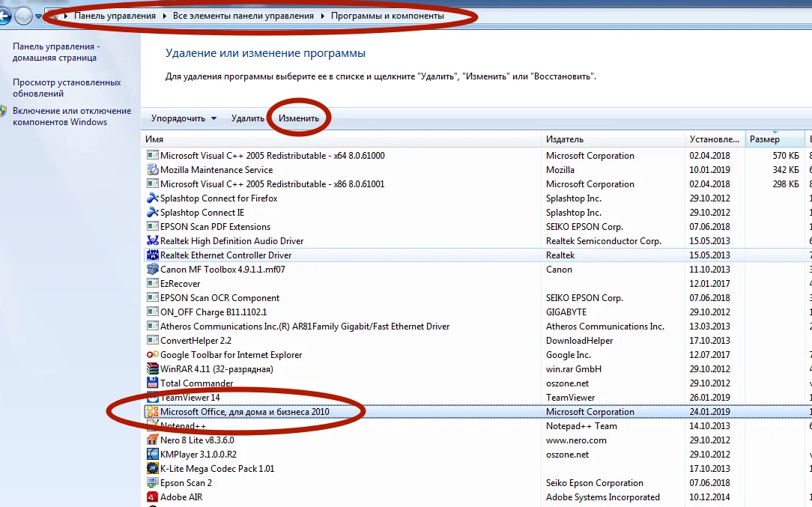Select the Notepad++ Team publisher cell
Image resolution: width=812 pixels, height=507 pixels.
[x=581, y=425]
